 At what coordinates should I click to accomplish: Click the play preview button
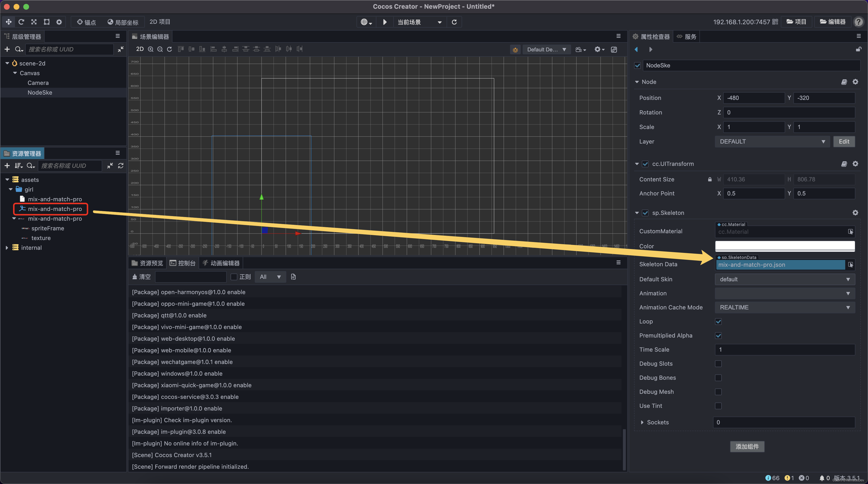coord(385,22)
